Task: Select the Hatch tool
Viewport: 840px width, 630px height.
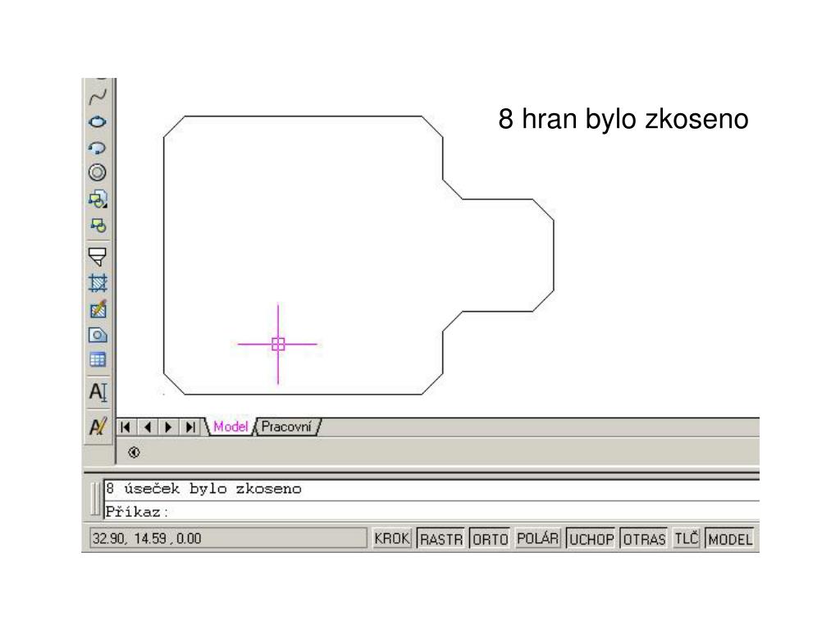Action: coord(98,283)
